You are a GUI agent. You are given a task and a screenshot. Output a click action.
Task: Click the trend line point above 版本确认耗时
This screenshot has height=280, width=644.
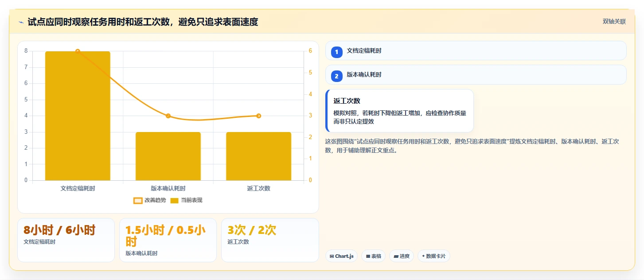[168, 116]
